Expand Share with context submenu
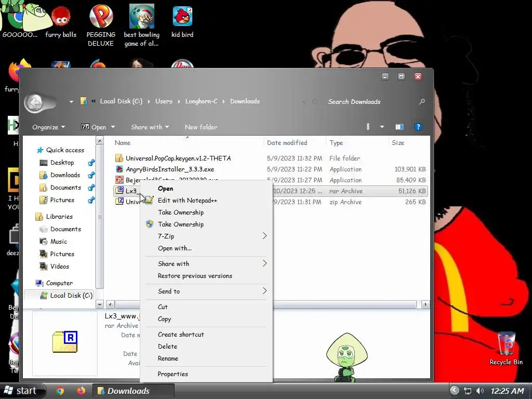 (x=265, y=263)
